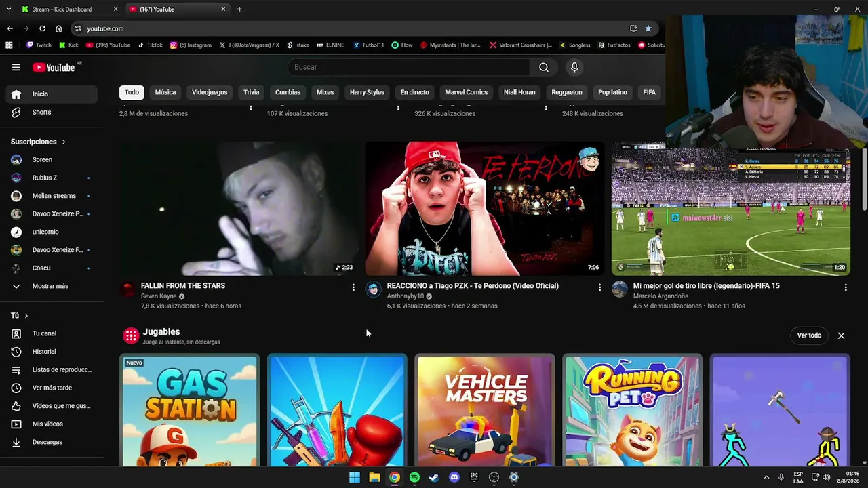Expand the Tú section chevron
Viewport: 868px width, 488px height.
26,316
